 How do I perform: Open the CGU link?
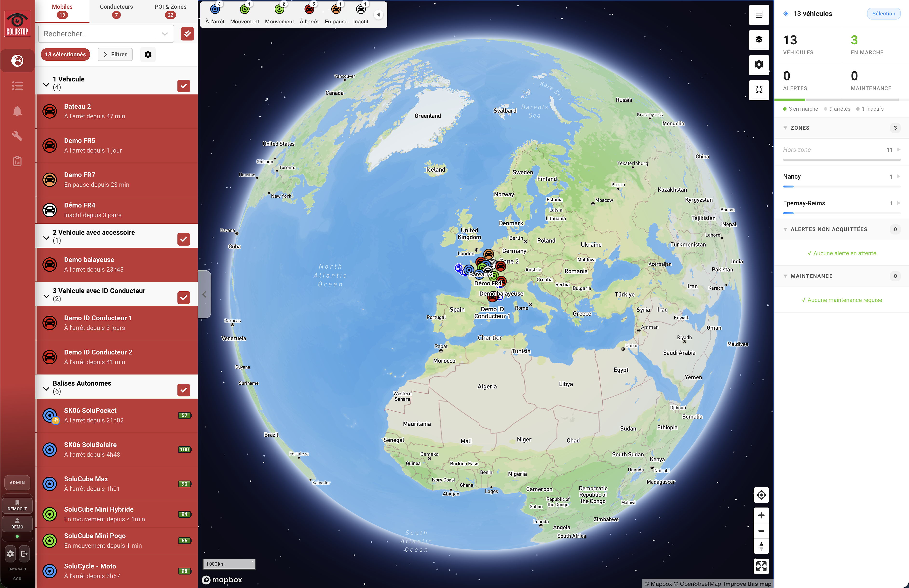pos(17,578)
